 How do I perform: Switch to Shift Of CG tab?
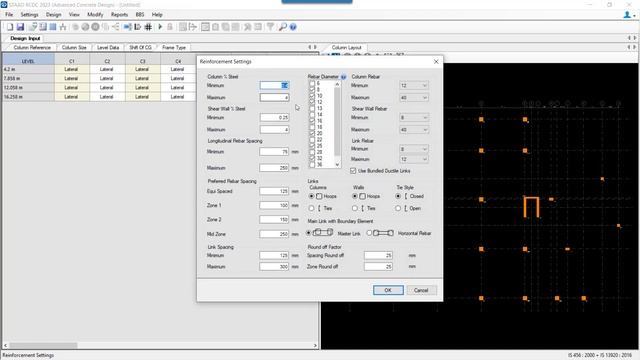(140, 48)
